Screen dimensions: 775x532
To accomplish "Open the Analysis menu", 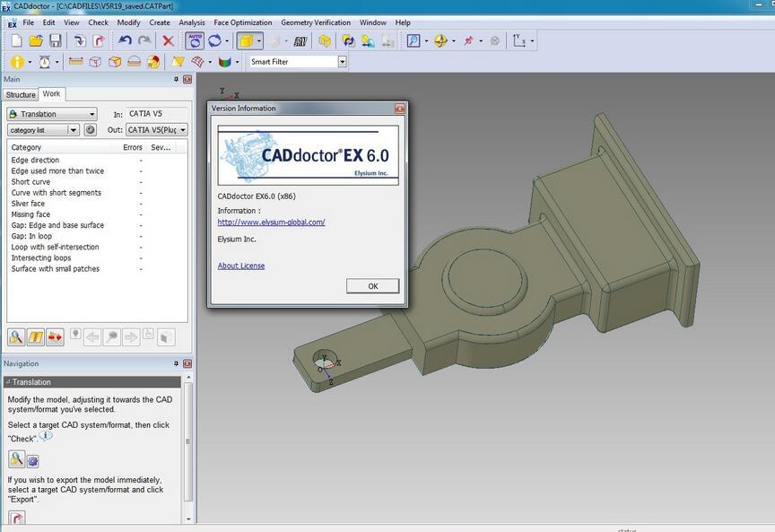I will (x=192, y=22).
